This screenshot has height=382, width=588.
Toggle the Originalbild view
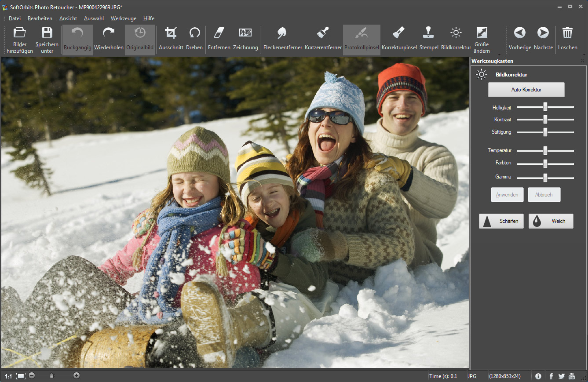(x=140, y=39)
